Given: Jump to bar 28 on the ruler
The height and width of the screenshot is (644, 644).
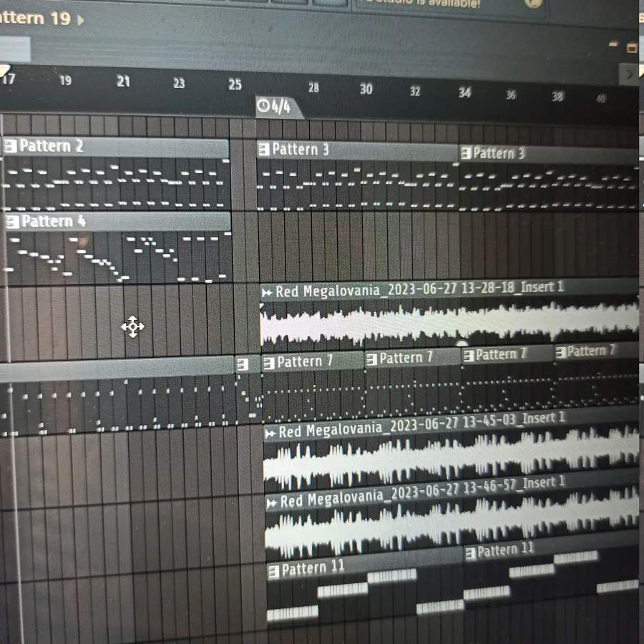Looking at the screenshot, I should 314,87.
